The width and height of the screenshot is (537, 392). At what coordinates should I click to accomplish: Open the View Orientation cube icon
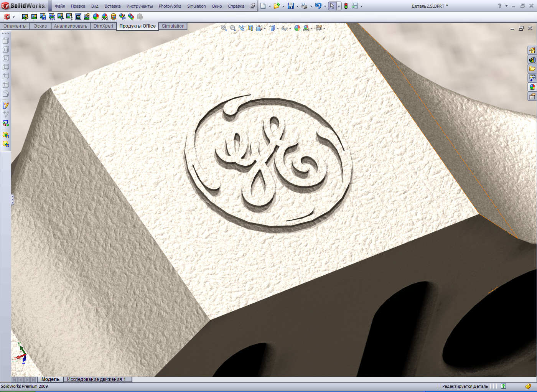[x=259, y=28]
